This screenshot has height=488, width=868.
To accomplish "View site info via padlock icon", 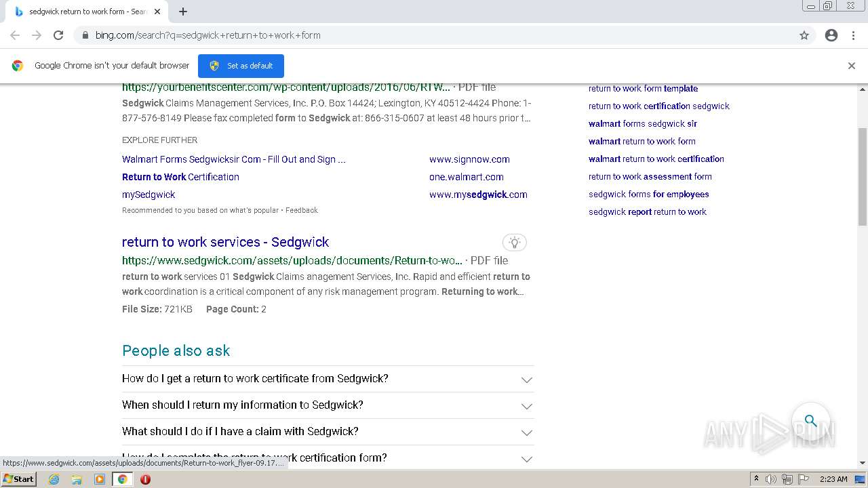I will click(85, 35).
